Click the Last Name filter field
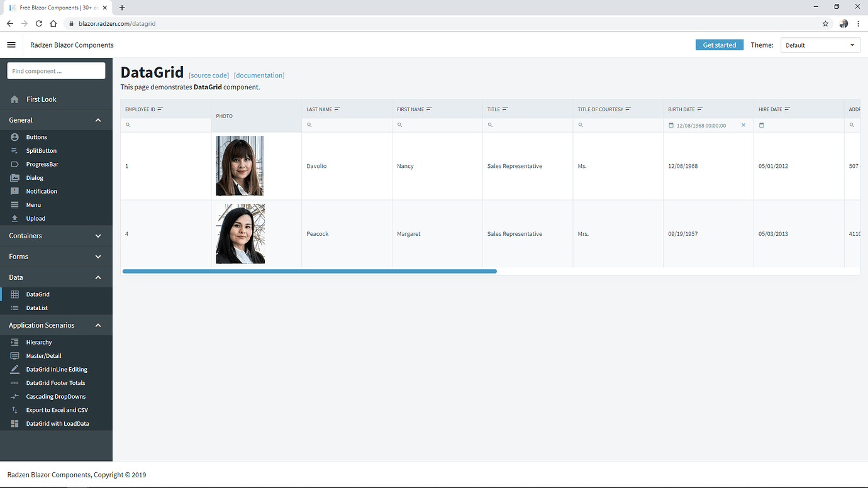This screenshot has width=868, height=488. coord(347,125)
